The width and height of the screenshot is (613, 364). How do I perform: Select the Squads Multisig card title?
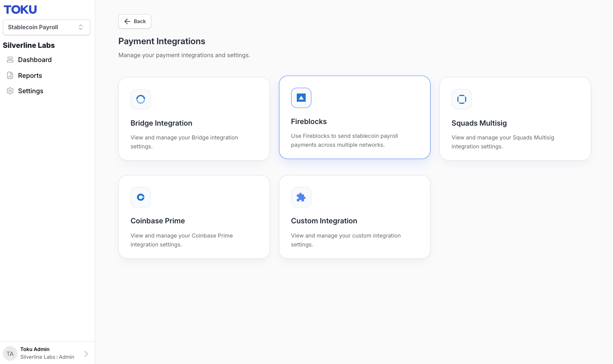pos(479,123)
